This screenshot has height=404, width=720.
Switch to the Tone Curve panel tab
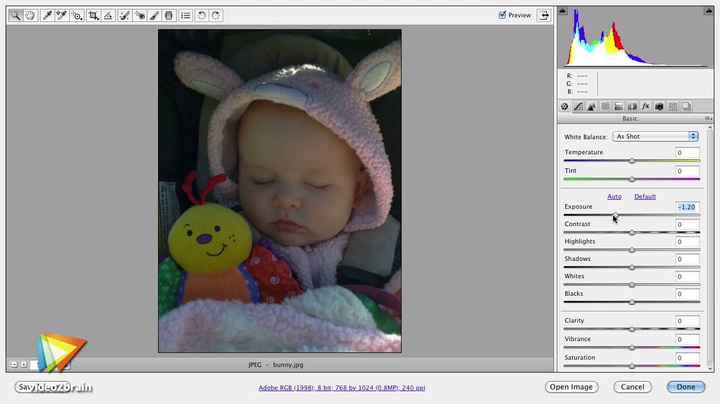578,106
